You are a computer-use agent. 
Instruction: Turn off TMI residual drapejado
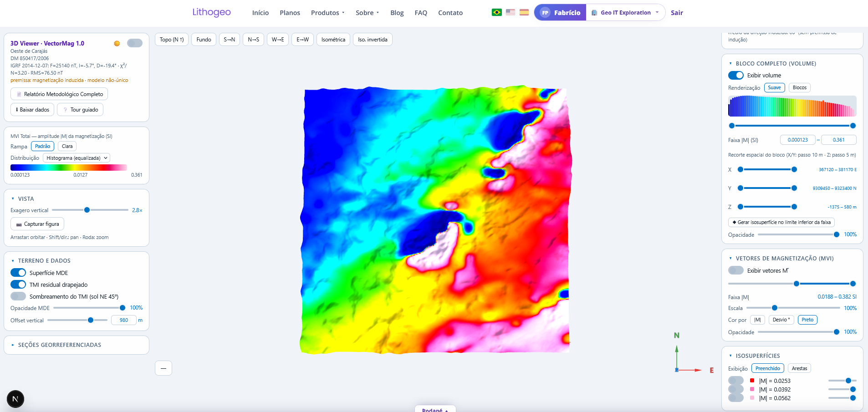point(18,285)
